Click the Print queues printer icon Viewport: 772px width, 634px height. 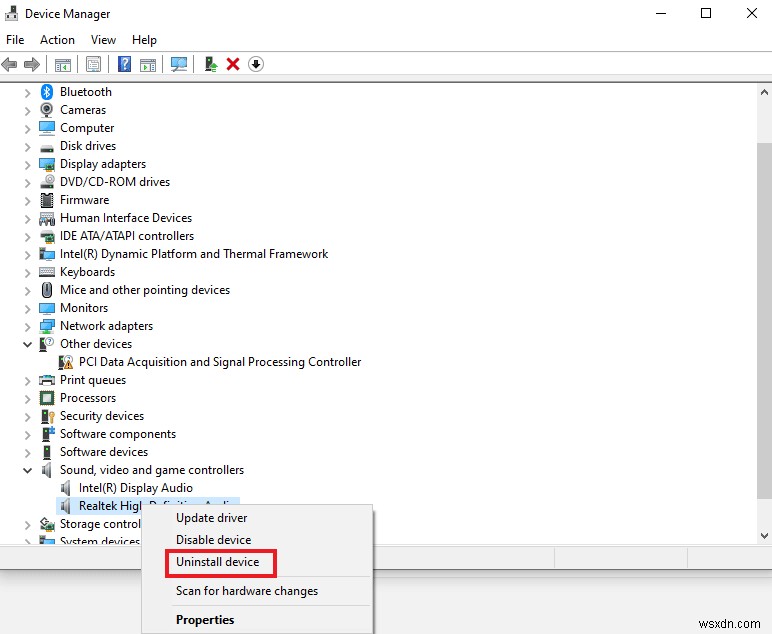pyautogui.click(x=47, y=380)
